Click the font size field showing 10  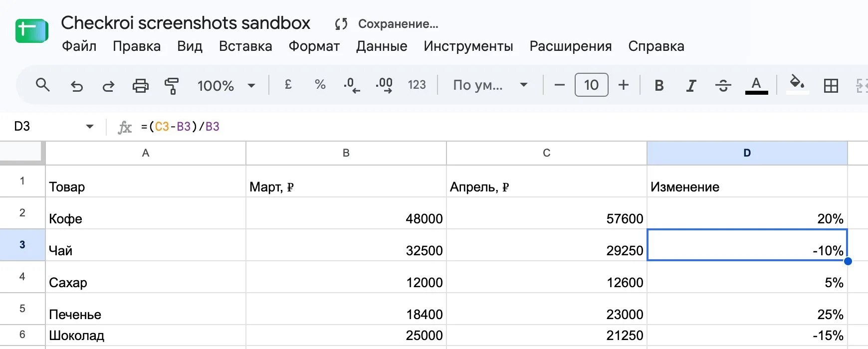(592, 85)
